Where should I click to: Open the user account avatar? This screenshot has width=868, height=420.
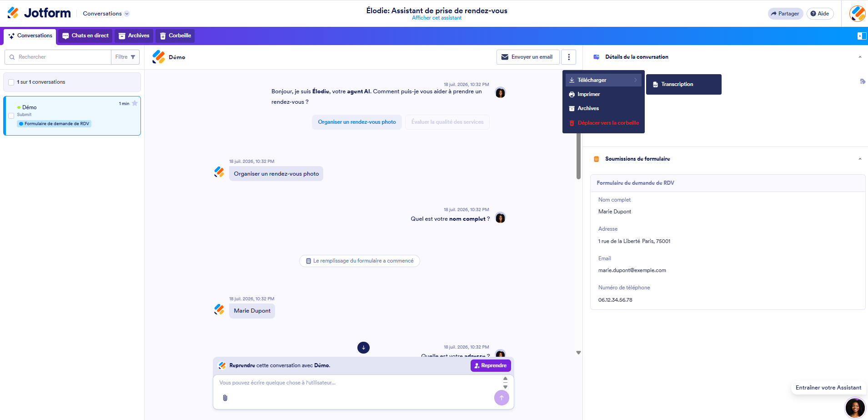click(857, 14)
